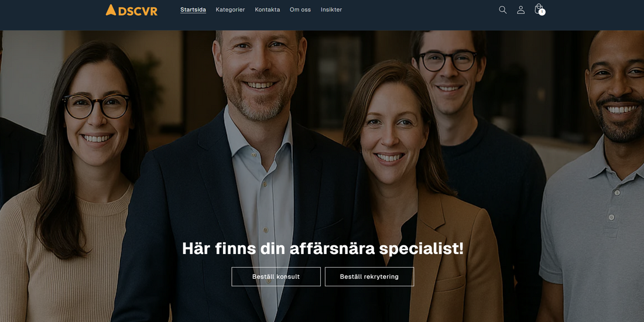The image size is (644, 322).
Task: Click the Beställ rekrytering button
Action: (x=369, y=277)
